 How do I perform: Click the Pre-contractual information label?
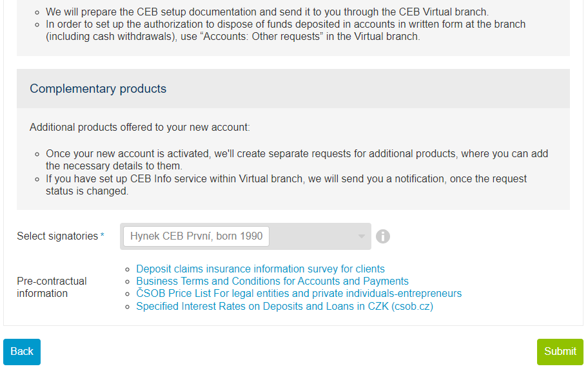point(52,287)
